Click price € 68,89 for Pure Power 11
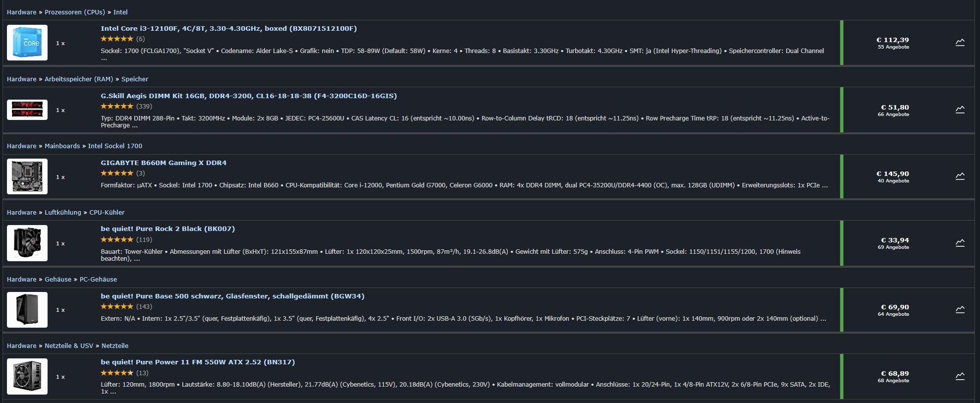980x403 pixels. click(x=895, y=373)
